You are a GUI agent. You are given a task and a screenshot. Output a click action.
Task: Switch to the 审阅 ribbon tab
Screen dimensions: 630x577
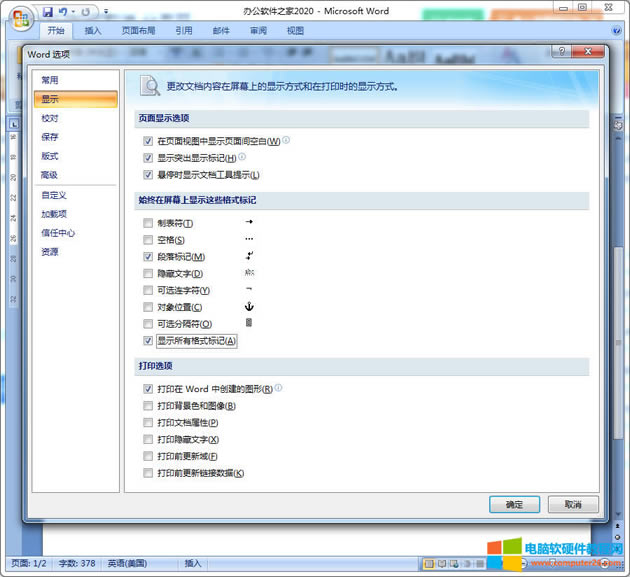(258, 31)
